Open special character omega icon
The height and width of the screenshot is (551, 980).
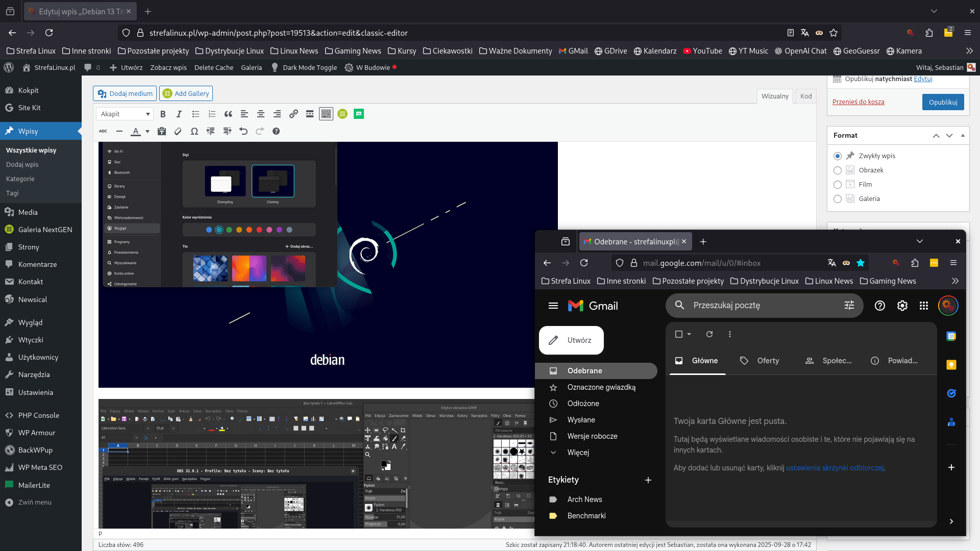click(194, 132)
